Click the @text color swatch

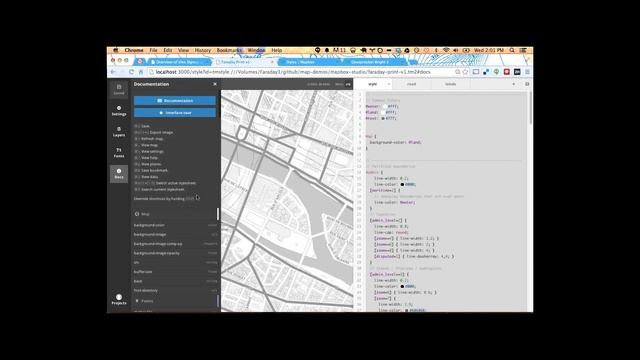[383, 118]
